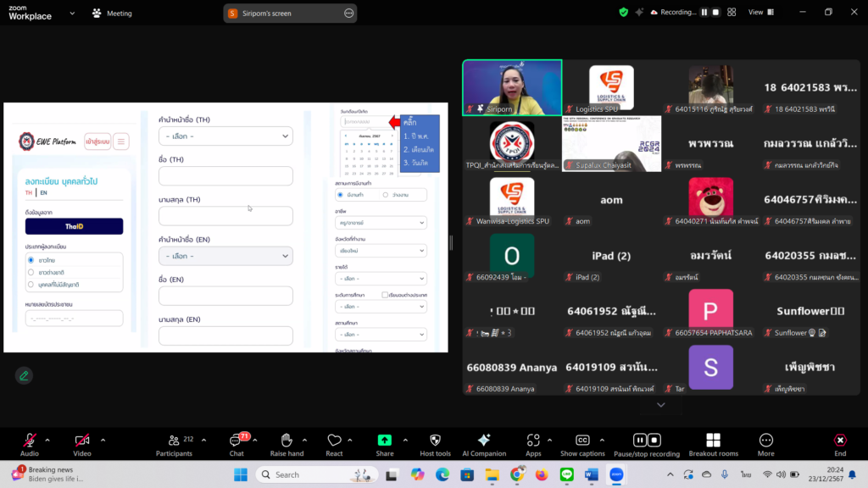This screenshot has width=868, height=488.
Task: Expand the Share options caret
Action: (405, 441)
